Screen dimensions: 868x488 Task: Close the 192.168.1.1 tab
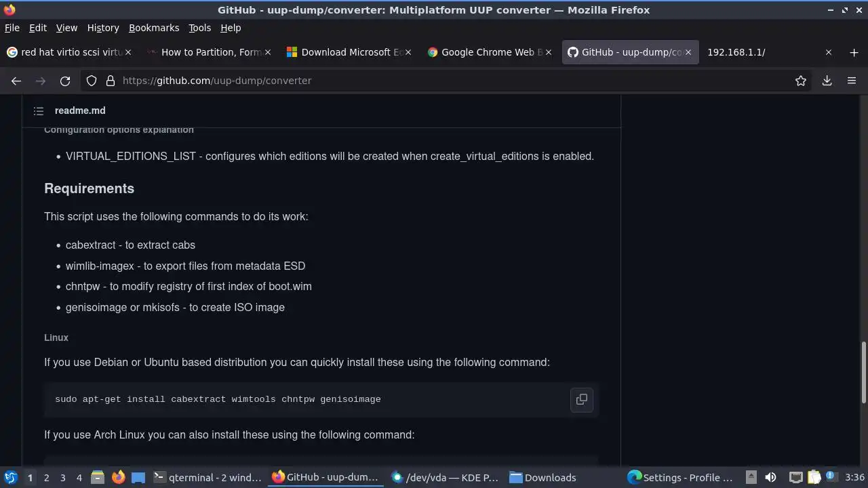828,52
